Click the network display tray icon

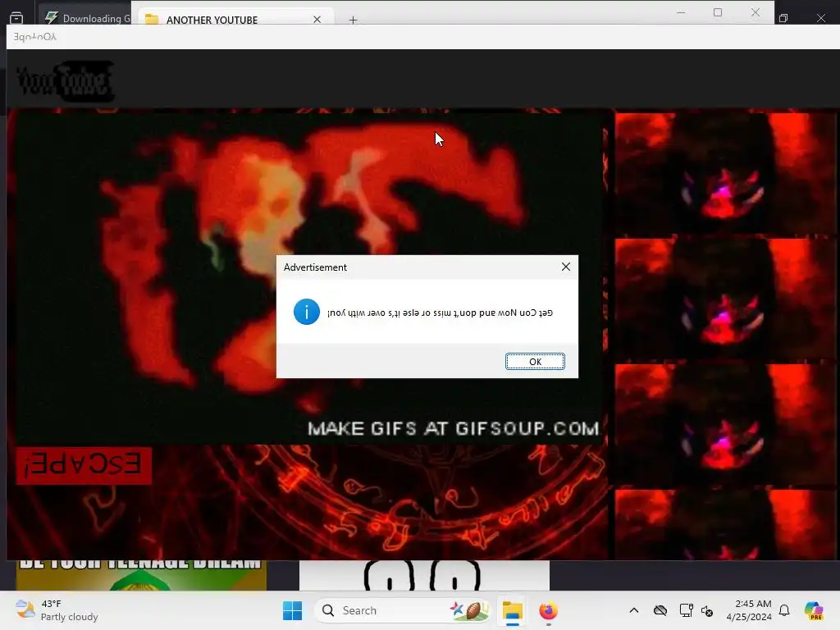click(x=686, y=610)
